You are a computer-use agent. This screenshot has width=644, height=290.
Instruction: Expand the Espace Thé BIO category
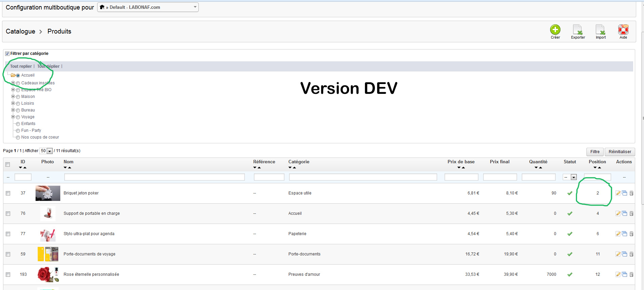click(x=13, y=90)
